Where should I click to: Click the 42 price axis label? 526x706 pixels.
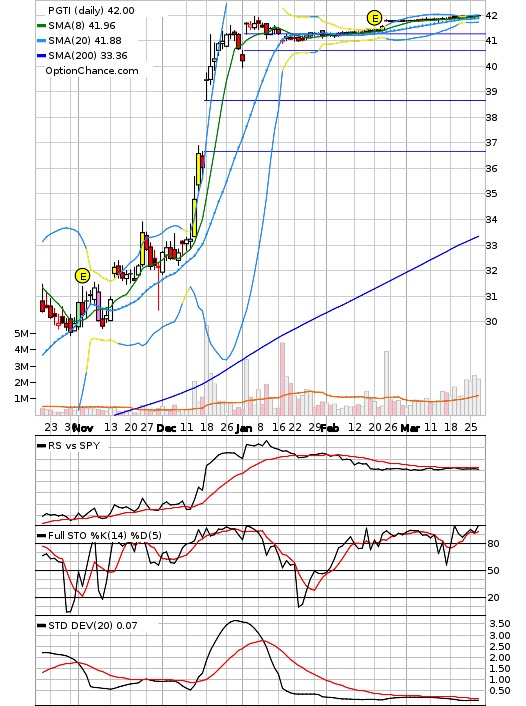(492, 15)
